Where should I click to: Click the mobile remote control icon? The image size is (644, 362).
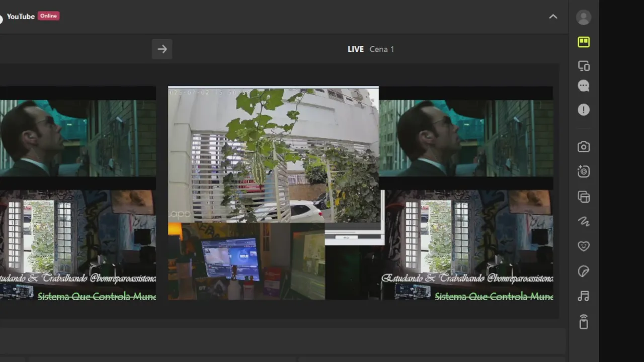pos(583,321)
